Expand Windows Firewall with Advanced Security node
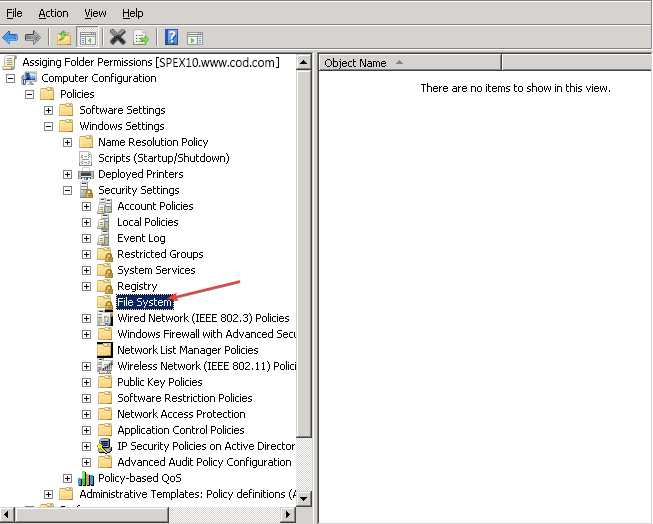This screenshot has height=524, width=653. click(86, 334)
